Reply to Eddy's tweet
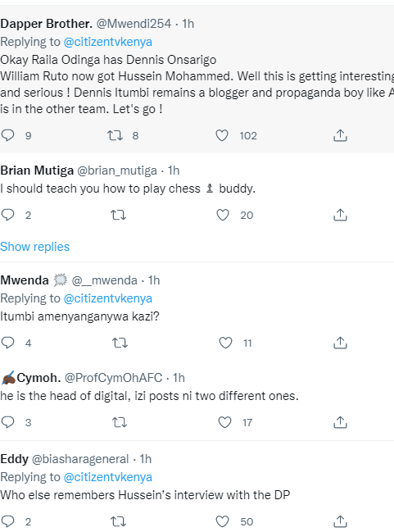The height and width of the screenshot is (532, 394). (x=8, y=521)
